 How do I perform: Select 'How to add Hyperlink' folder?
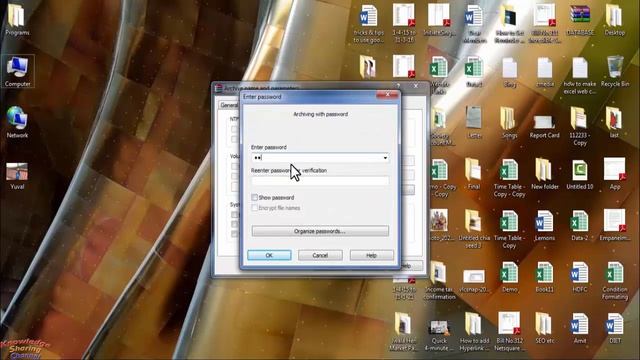[474, 331]
